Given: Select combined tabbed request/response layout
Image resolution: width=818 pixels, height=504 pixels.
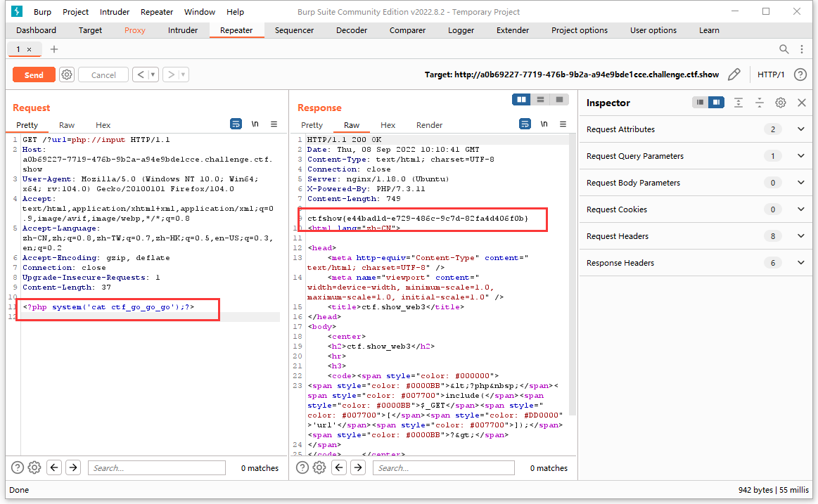Looking at the screenshot, I should tap(559, 100).
